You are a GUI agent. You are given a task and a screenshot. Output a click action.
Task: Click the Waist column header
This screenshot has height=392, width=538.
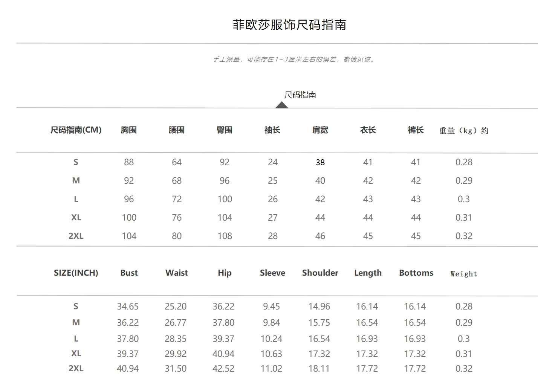click(x=177, y=273)
